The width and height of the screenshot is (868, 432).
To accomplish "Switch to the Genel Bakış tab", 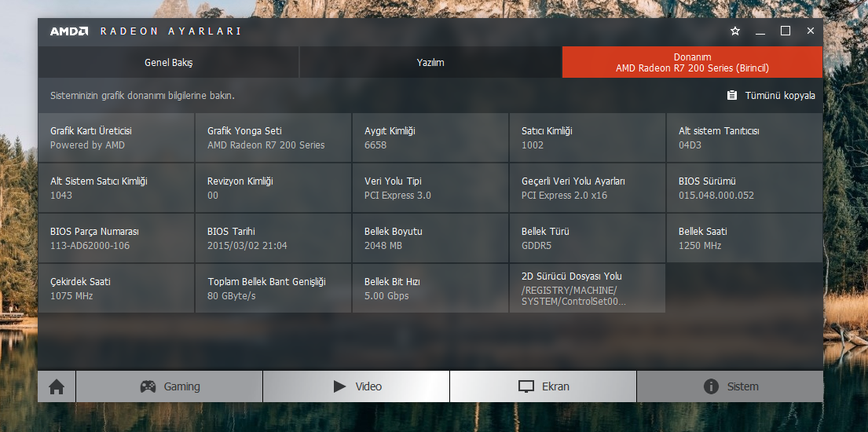I will pyautogui.click(x=168, y=62).
